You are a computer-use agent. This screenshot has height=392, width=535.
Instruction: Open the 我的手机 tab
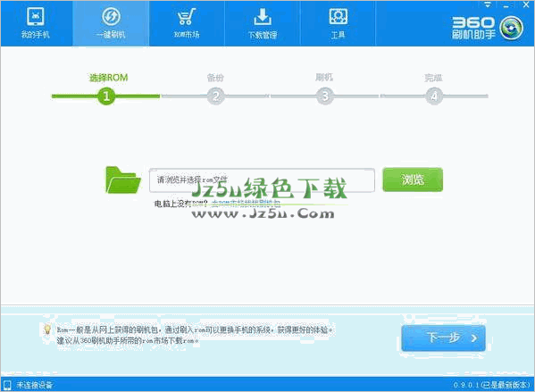36,23
